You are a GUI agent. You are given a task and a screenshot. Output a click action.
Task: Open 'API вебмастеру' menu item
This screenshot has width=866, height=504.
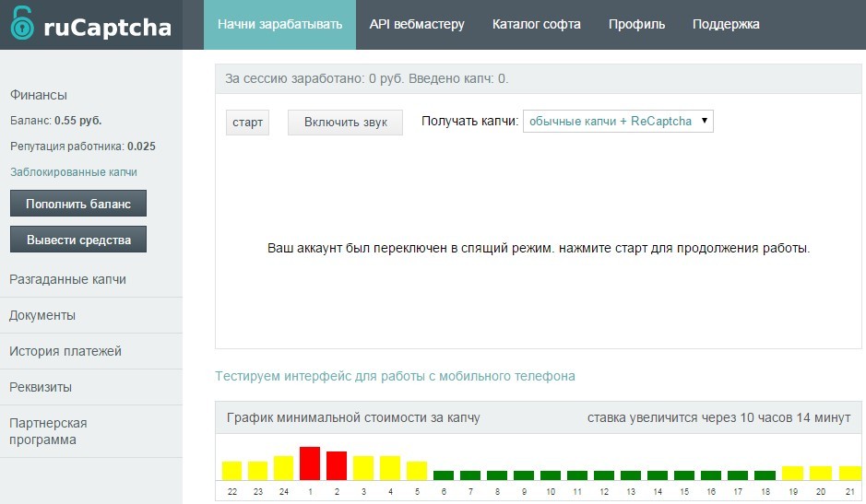point(417,25)
